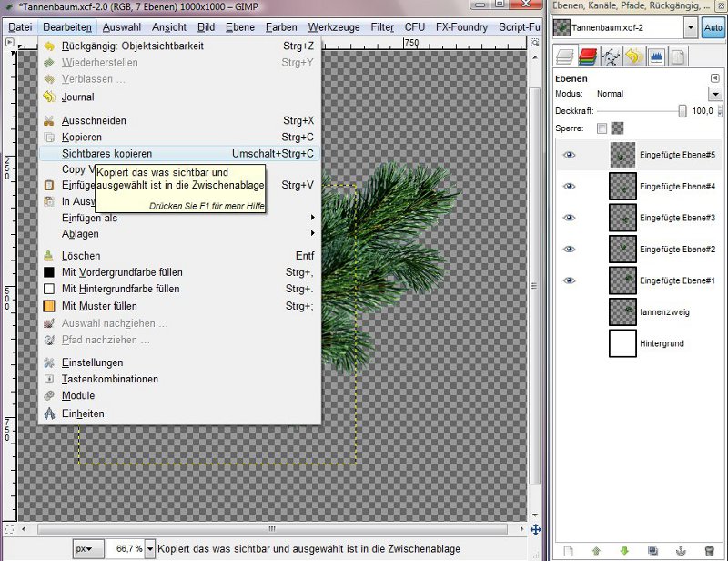Delete the layer using the trash icon
The image size is (728, 561).
point(709,551)
